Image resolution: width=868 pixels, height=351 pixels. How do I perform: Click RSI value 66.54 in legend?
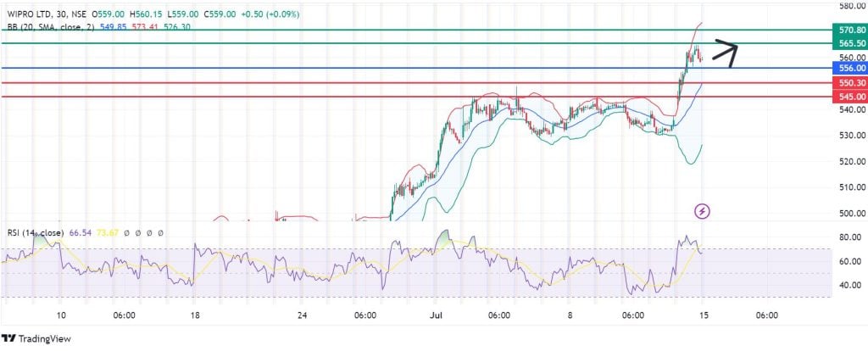[80, 233]
